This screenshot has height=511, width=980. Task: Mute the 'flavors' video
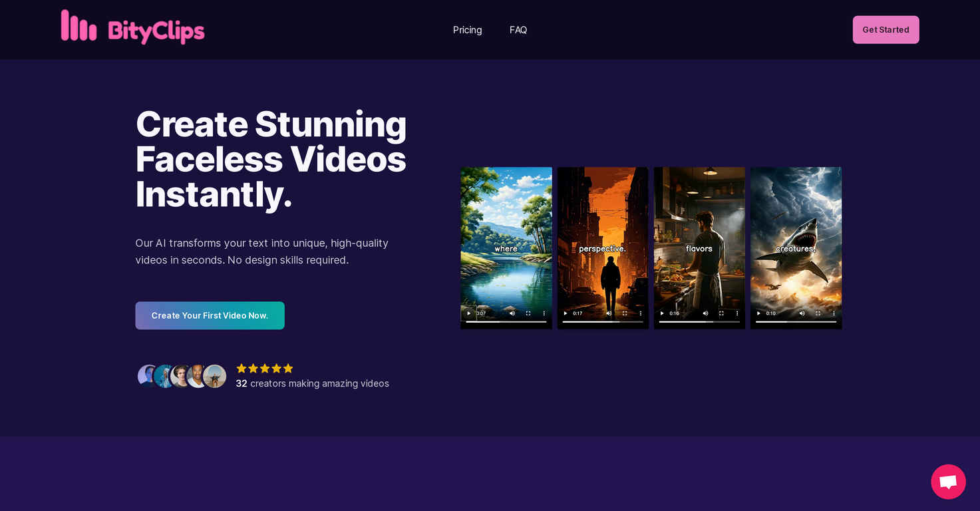(705, 313)
